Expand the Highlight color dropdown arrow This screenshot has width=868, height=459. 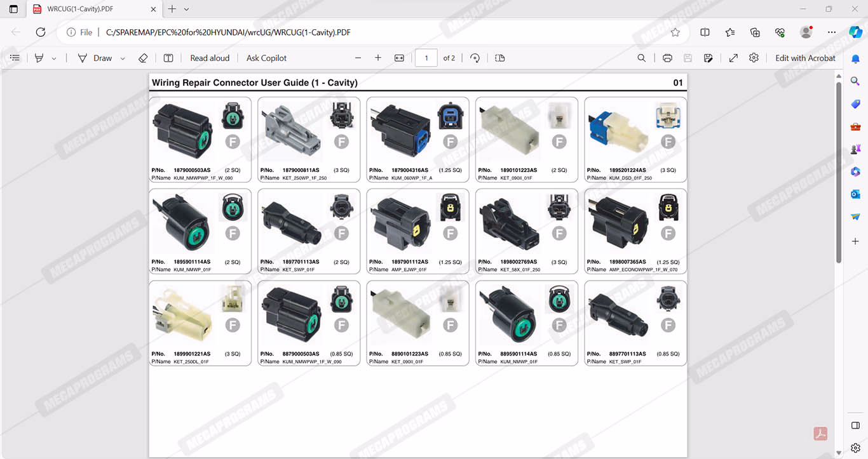pyautogui.click(x=54, y=58)
